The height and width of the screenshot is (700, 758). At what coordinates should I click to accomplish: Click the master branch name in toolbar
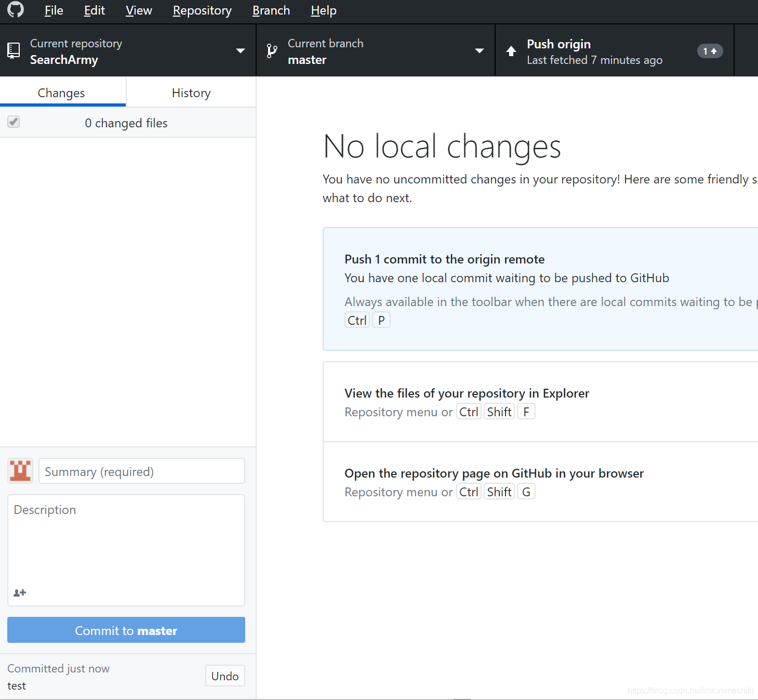307,60
